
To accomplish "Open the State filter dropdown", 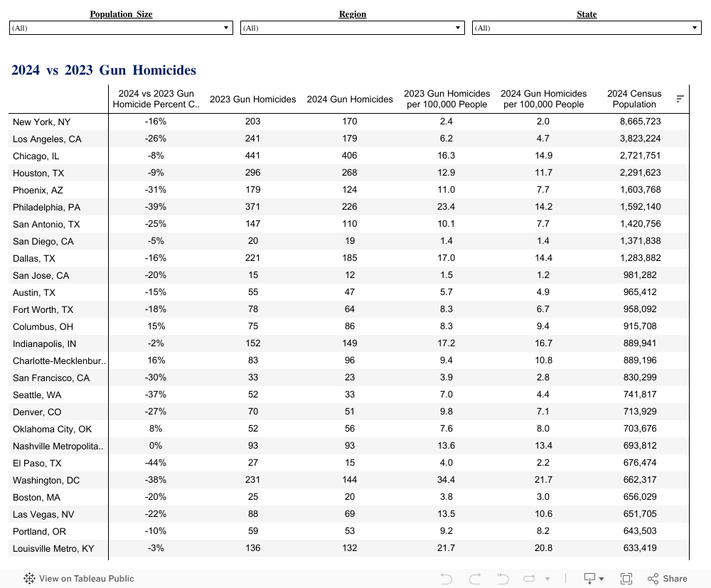I will pyautogui.click(x=587, y=28).
